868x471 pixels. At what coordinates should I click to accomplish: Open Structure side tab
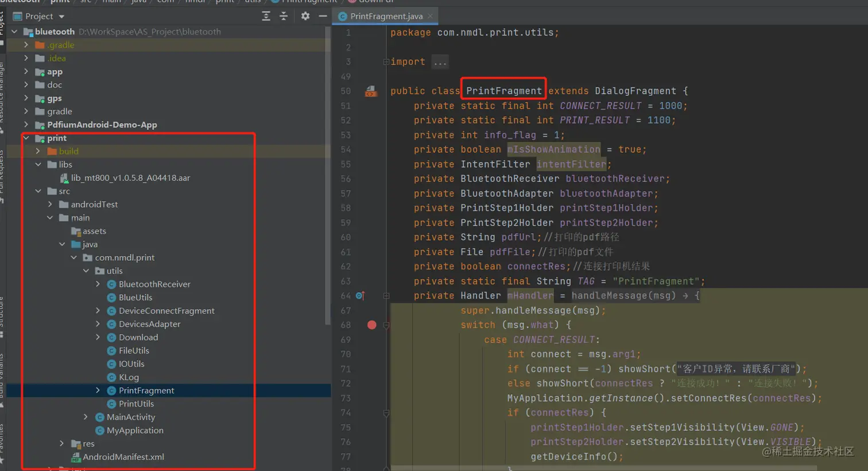[x=2, y=315]
